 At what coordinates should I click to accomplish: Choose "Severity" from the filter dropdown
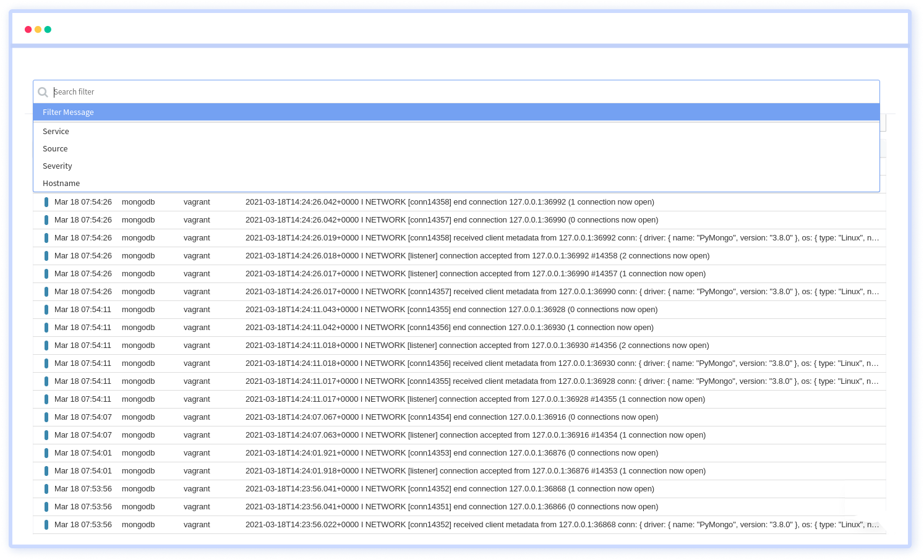57,166
